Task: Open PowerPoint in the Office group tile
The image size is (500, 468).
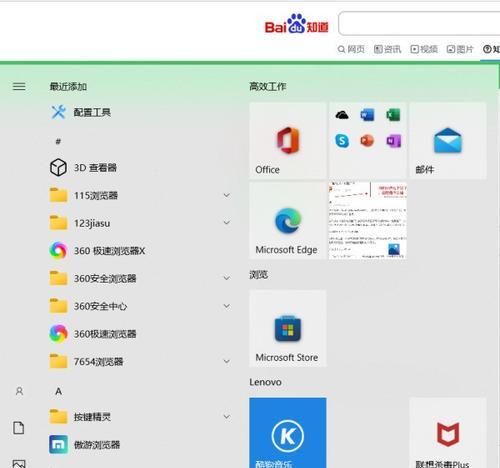Action: pyautogui.click(x=367, y=141)
